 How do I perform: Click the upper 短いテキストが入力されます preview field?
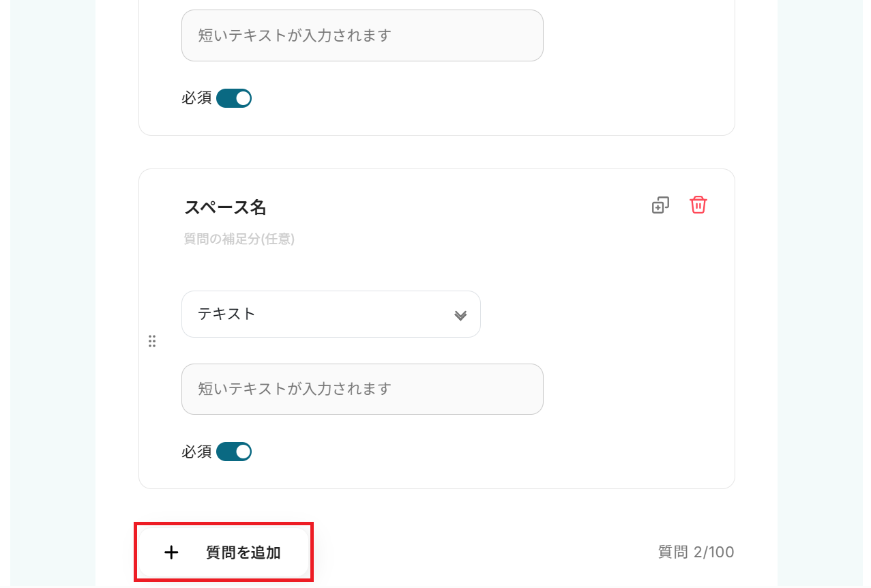(x=362, y=35)
